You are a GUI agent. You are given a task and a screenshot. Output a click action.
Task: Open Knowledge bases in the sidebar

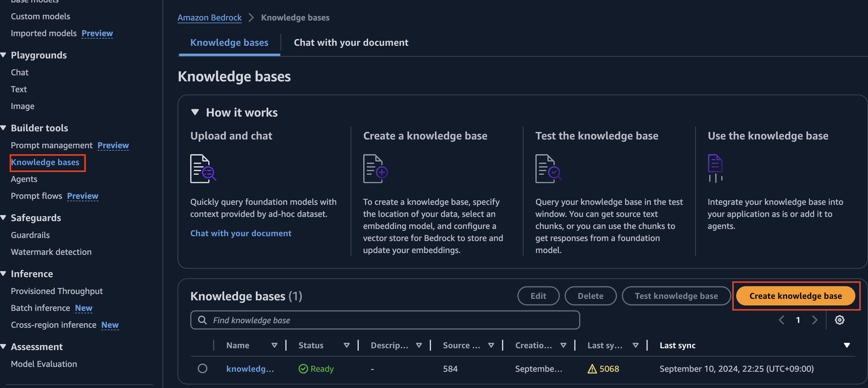(45, 162)
